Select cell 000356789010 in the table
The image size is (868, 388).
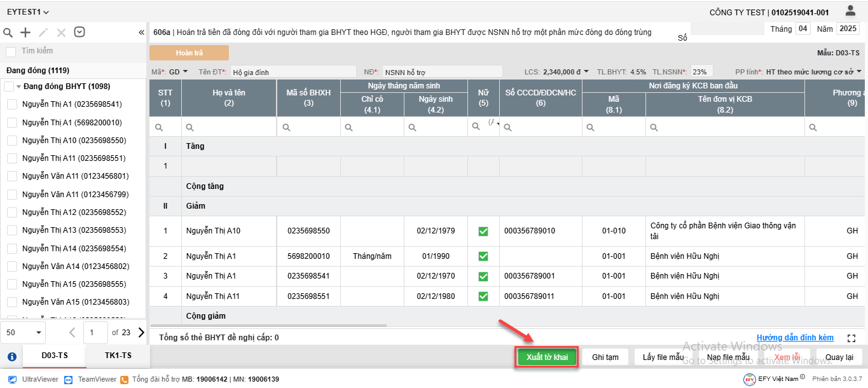[541, 231]
